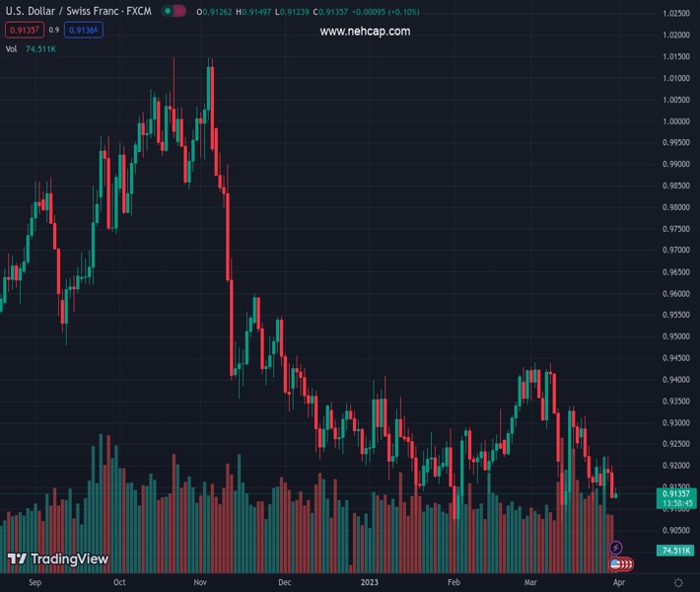Click the purple lightning bolt news icon
Screen dimensions: 700x592
pyautogui.click(x=616, y=548)
